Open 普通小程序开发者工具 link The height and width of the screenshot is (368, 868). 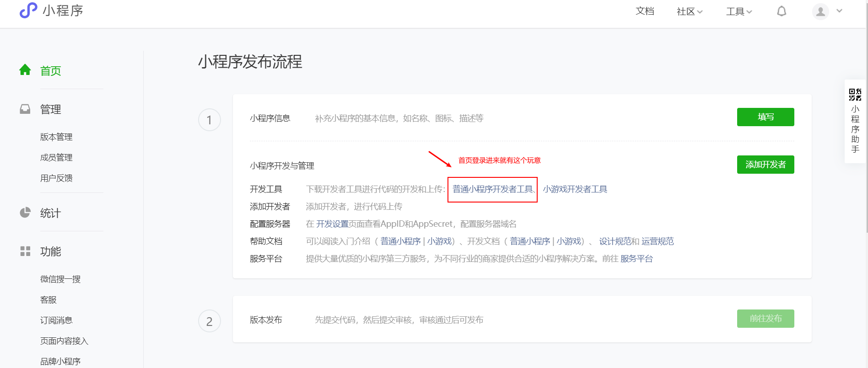tap(493, 189)
